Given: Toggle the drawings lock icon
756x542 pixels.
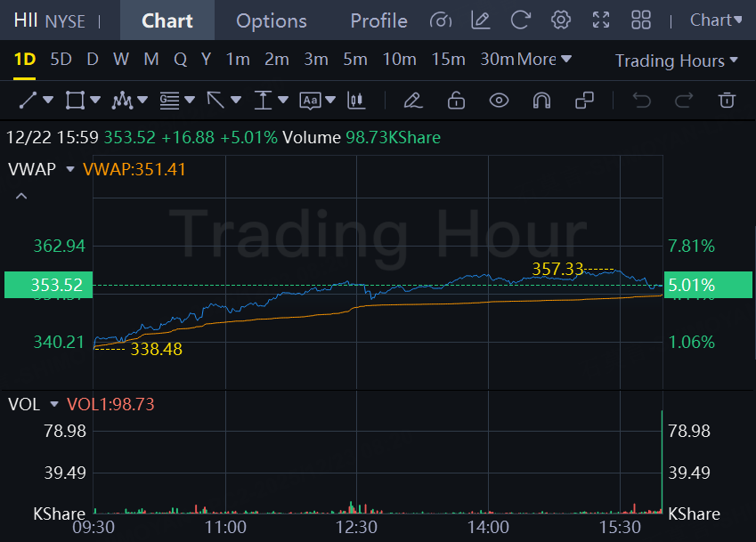Looking at the screenshot, I should 456,101.
